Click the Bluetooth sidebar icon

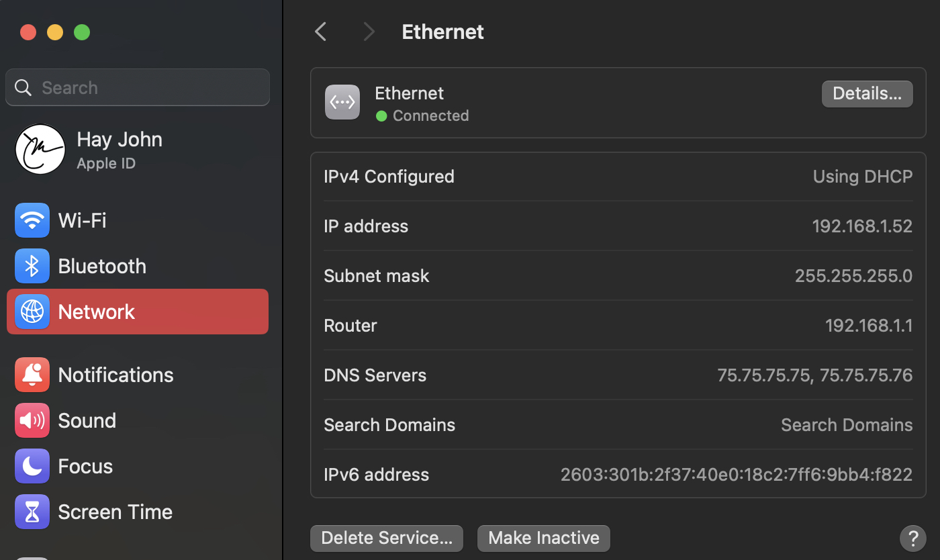pyautogui.click(x=32, y=266)
